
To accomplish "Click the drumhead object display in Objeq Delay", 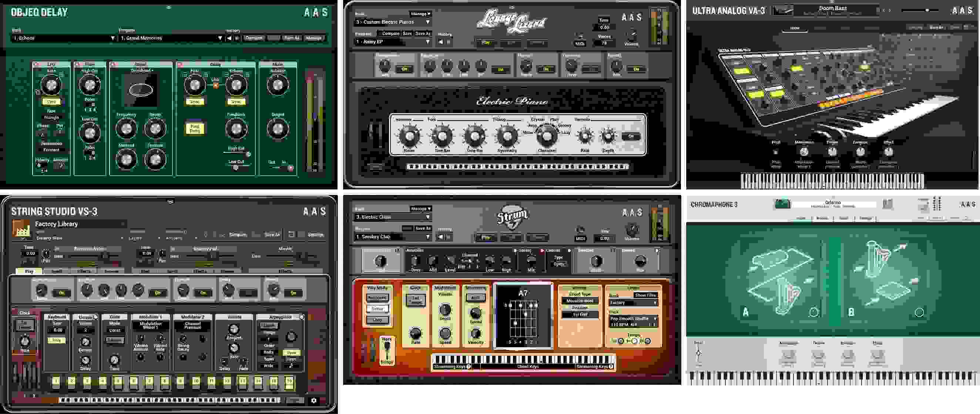I will coord(141,90).
